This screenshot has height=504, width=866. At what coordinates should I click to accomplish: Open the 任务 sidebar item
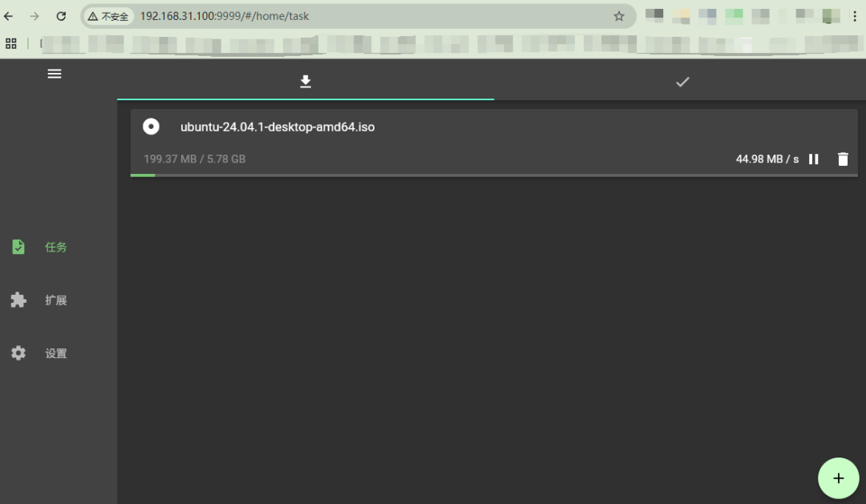pyautogui.click(x=55, y=247)
